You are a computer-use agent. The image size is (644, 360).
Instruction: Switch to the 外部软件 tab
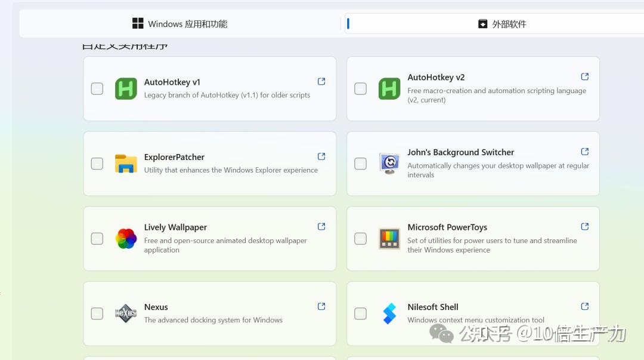[x=494, y=24]
